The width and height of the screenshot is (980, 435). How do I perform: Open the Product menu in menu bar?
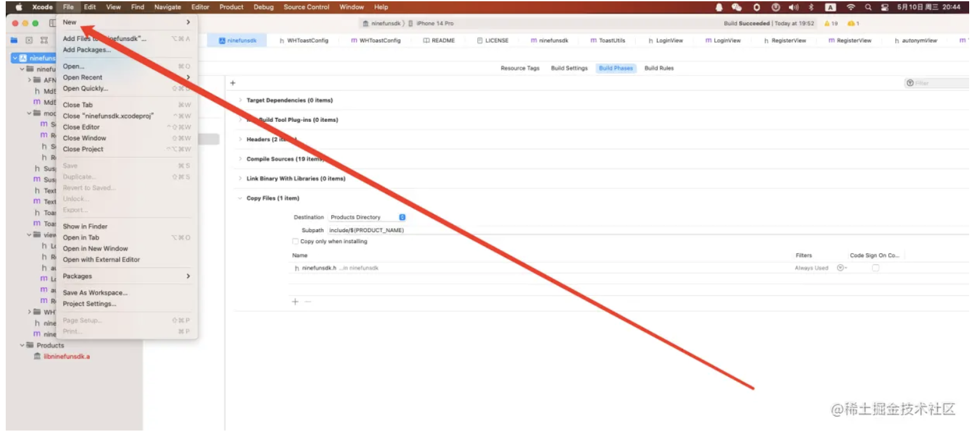tap(231, 7)
